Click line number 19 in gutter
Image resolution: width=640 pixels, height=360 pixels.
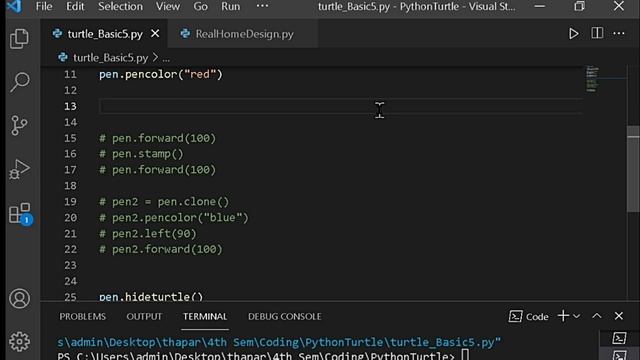click(70, 202)
